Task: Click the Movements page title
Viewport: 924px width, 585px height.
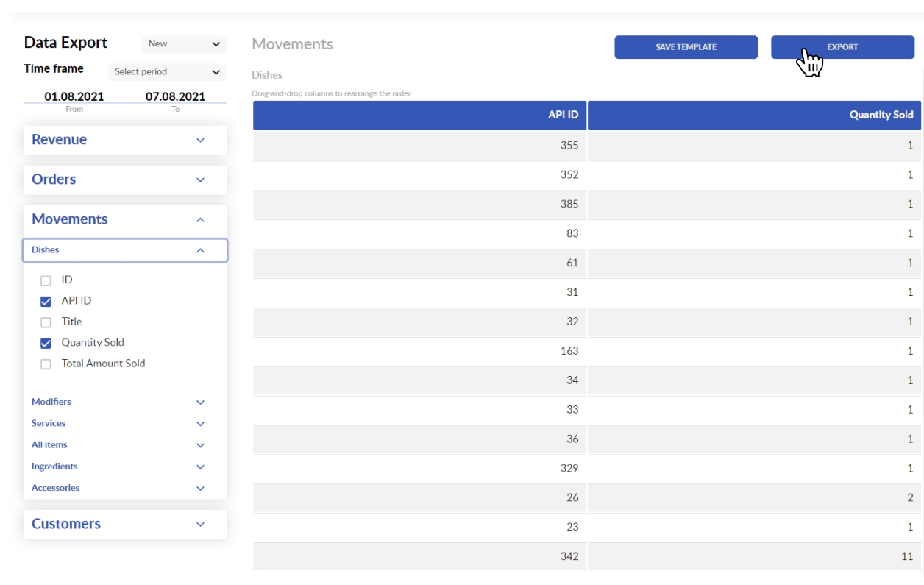Action: pos(292,44)
